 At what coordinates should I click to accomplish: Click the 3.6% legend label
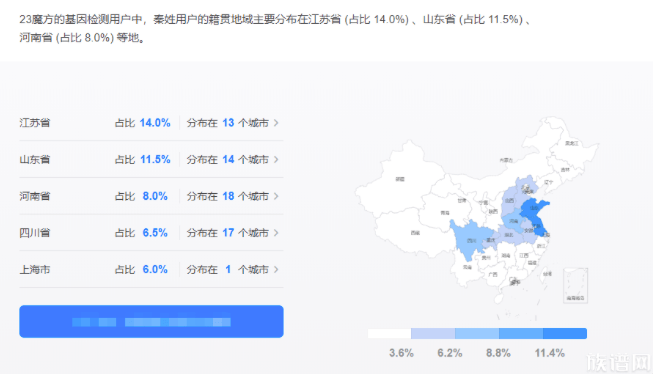click(401, 353)
